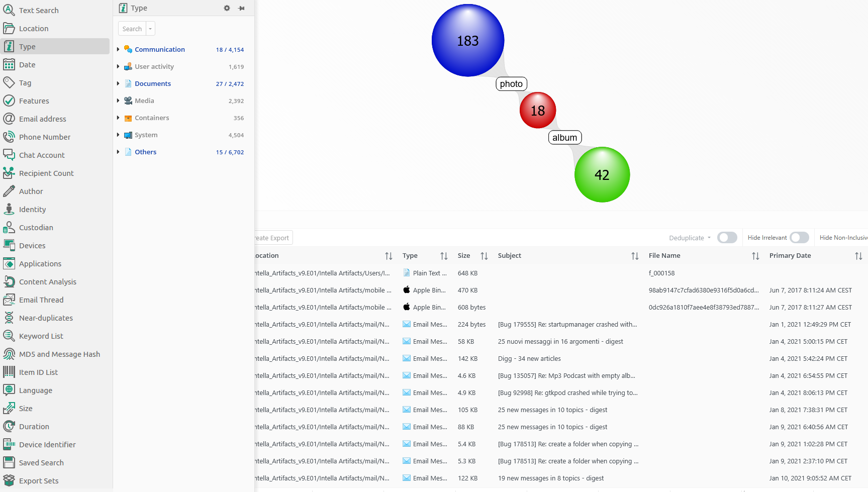Viewport: 868px width, 492px height.
Task: Open the Near-duplicates facet icon
Action: coord(9,318)
